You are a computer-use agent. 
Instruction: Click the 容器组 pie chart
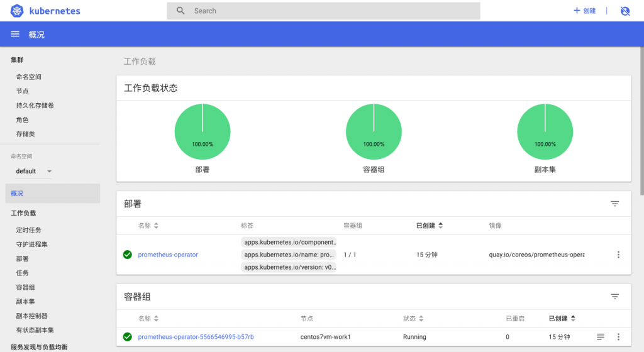(374, 132)
